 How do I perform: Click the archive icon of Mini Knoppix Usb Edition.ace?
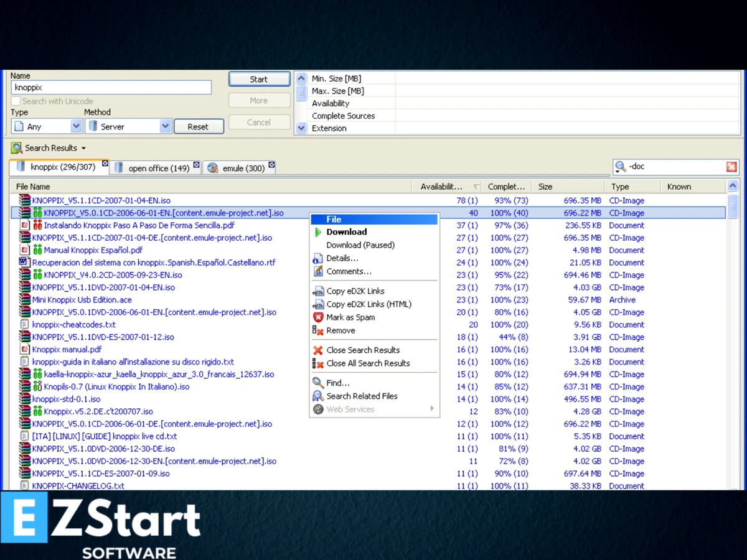tap(25, 300)
